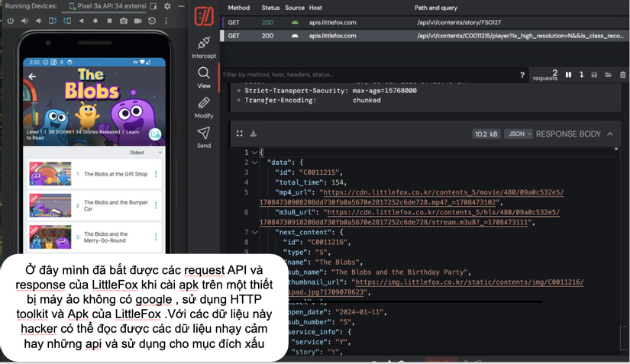This screenshot has width=630, height=364.
Task: Start screen recording with video camera icon
Action: 137,21
